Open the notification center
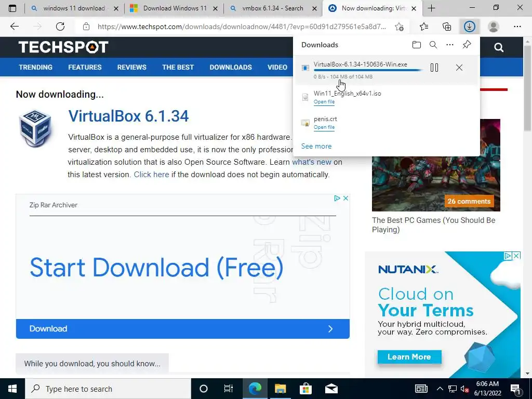This screenshot has height=399, width=532. (515, 389)
